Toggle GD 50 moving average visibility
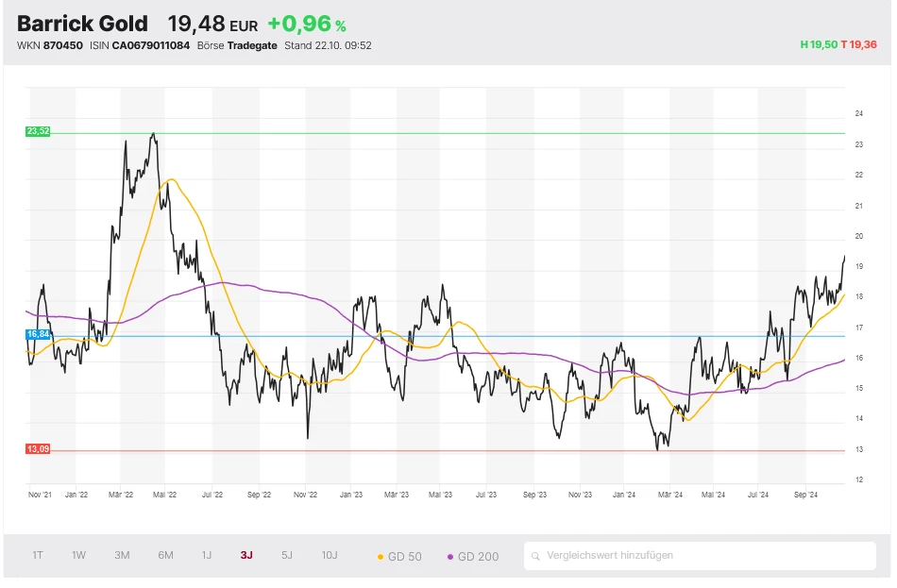This screenshot has height=588, width=897. click(400, 556)
